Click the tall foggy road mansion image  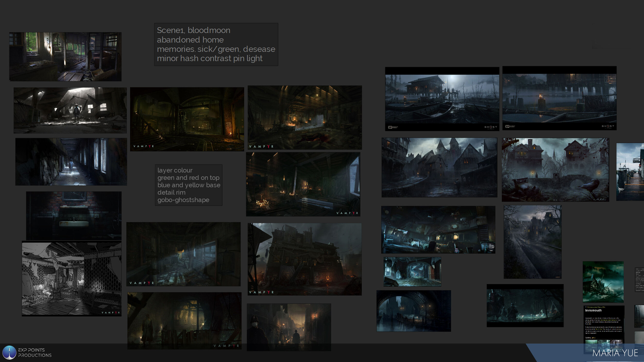[532, 242]
